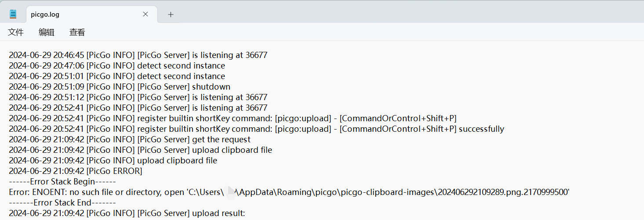The image size is (644, 220).
Task: Click the PicGo ERROR log line
Action: (76, 171)
